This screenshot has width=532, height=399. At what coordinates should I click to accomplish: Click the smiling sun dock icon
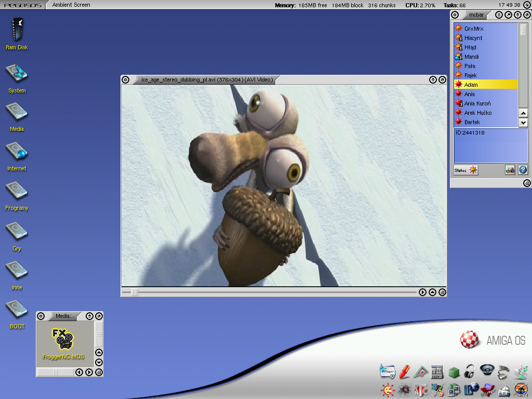(x=388, y=390)
